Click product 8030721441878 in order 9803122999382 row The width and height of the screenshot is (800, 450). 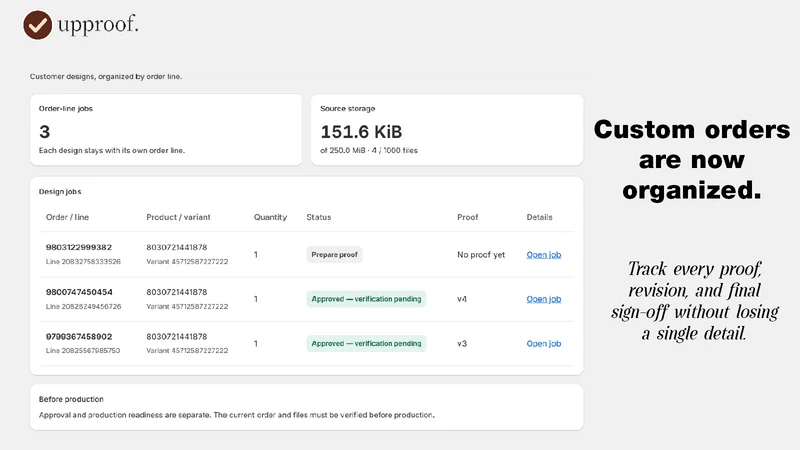coord(177,247)
